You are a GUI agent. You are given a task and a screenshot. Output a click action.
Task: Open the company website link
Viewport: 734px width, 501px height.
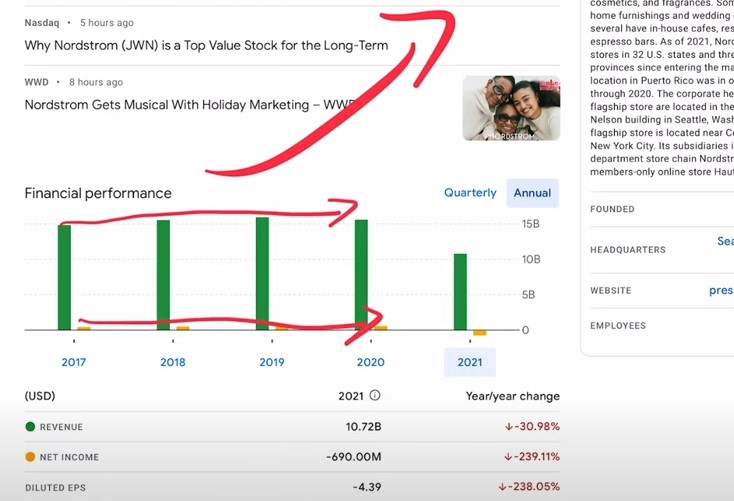(721, 291)
